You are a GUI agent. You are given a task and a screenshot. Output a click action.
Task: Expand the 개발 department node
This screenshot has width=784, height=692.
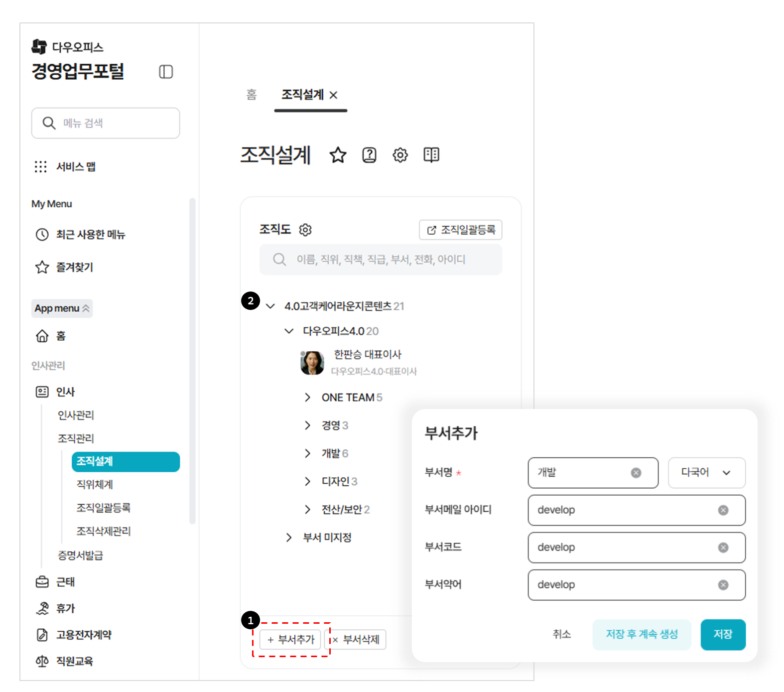[x=307, y=453]
